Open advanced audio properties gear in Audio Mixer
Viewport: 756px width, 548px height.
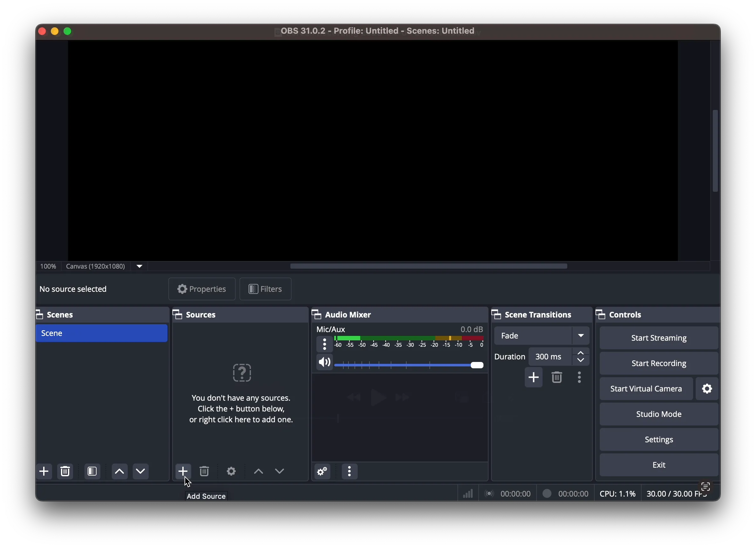click(322, 471)
